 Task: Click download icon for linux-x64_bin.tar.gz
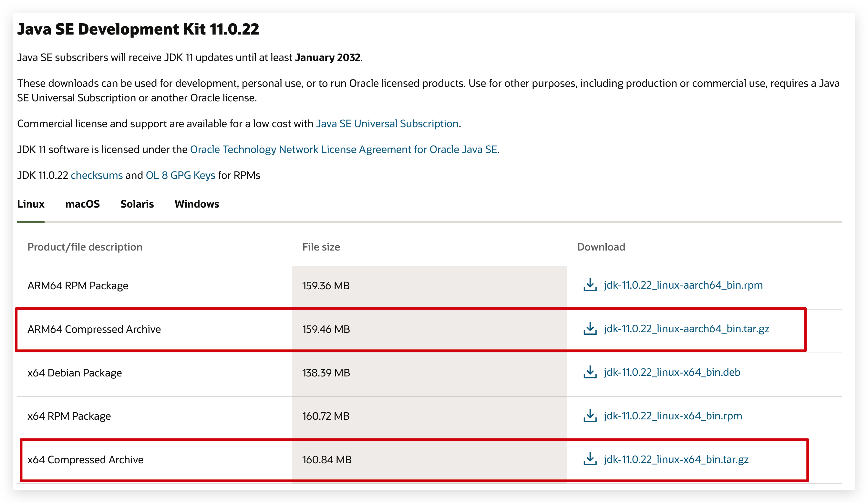click(x=590, y=458)
